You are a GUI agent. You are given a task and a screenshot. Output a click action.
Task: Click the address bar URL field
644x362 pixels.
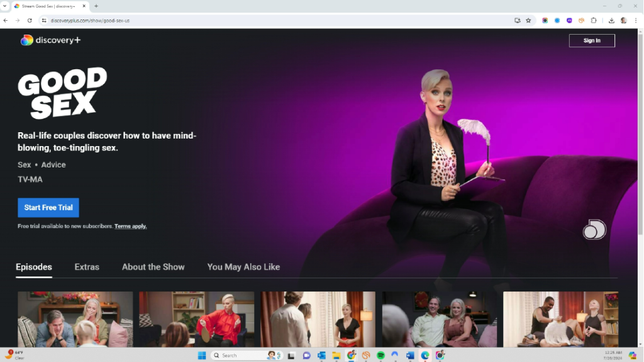point(252,20)
